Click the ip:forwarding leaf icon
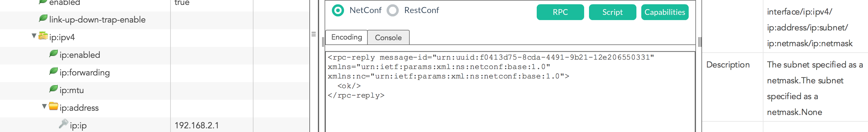This screenshot has height=132, width=868. coord(53,71)
